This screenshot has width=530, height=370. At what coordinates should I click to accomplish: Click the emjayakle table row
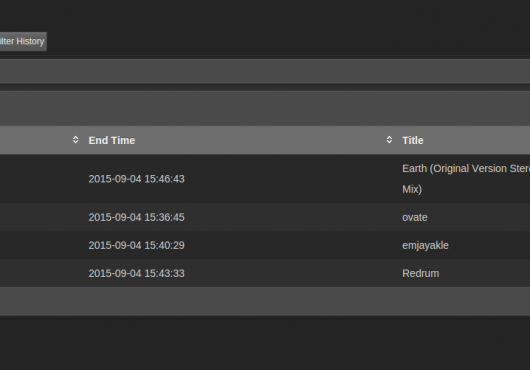click(265, 245)
